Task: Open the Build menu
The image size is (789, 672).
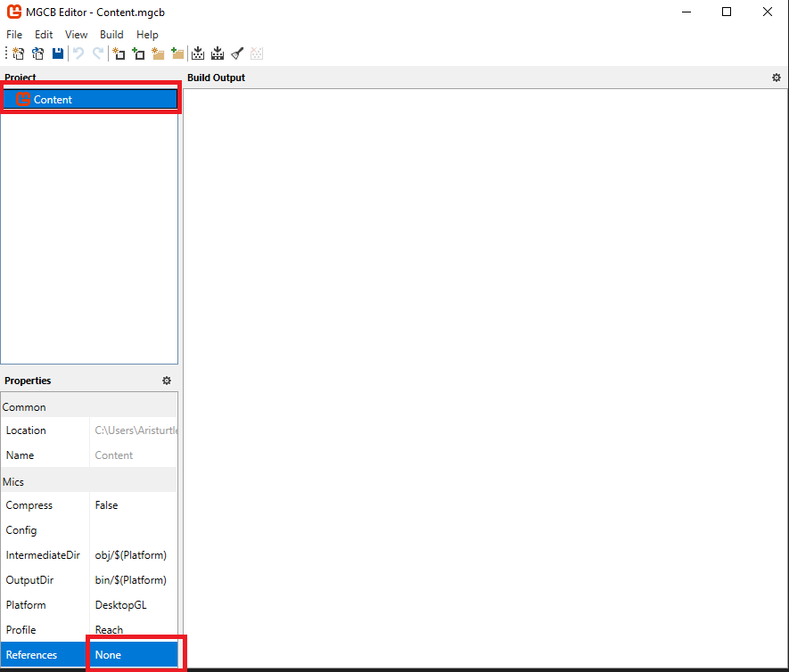Action: tap(111, 35)
